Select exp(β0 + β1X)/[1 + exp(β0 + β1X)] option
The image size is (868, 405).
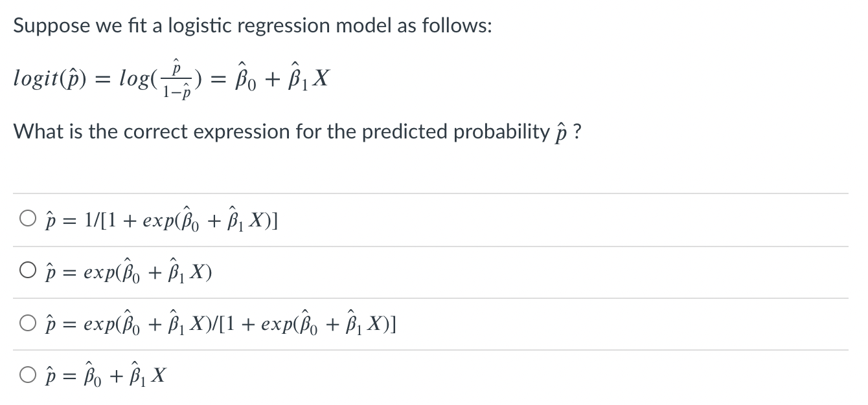[27, 322]
